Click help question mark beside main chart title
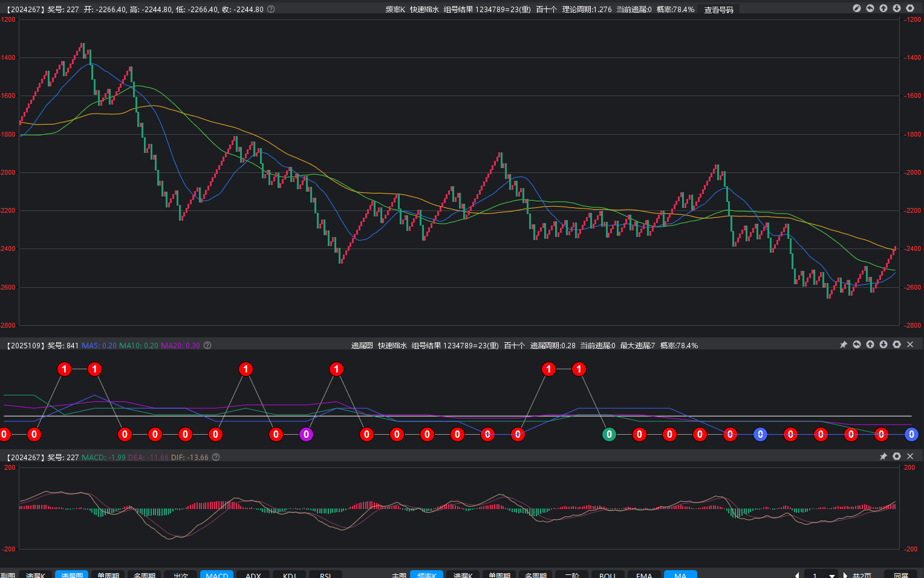This screenshot has height=578, width=924. point(271,9)
